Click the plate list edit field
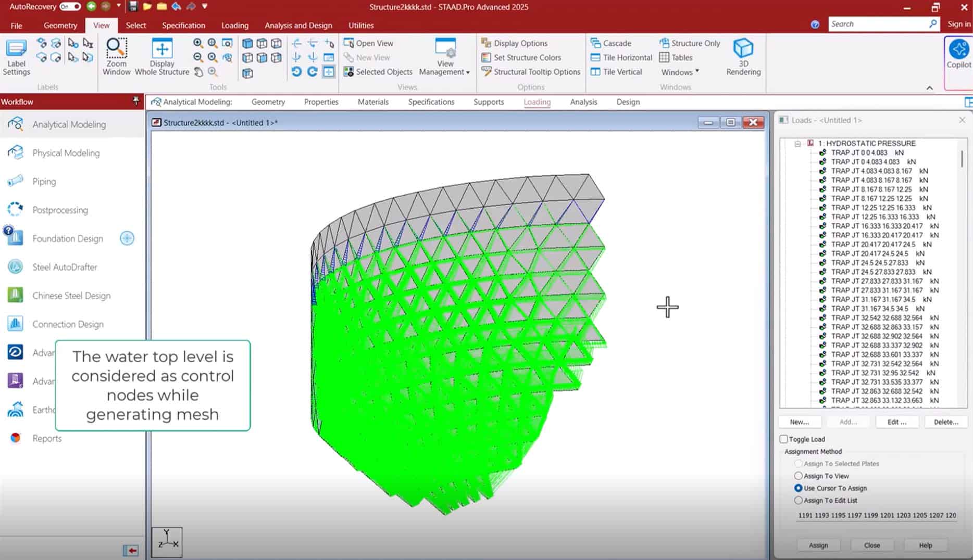This screenshot has width=973, height=560. click(x=876, y=515)
